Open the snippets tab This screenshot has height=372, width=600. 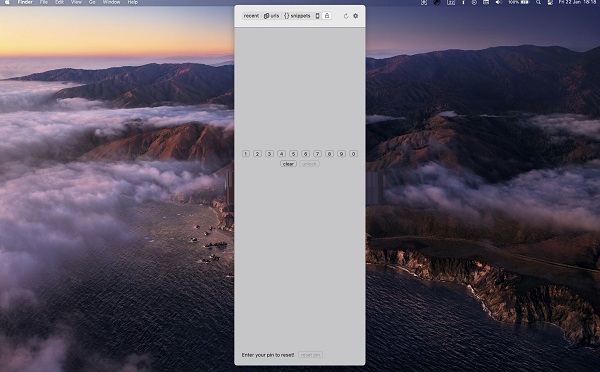(297, 16)
